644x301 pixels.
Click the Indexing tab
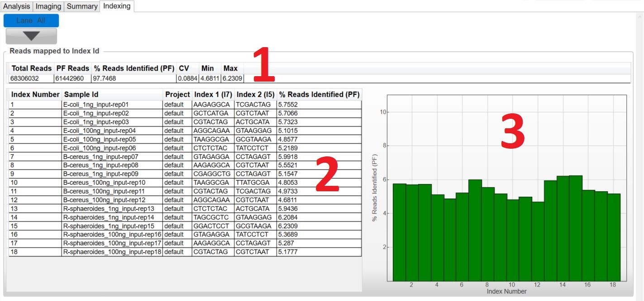117,6
